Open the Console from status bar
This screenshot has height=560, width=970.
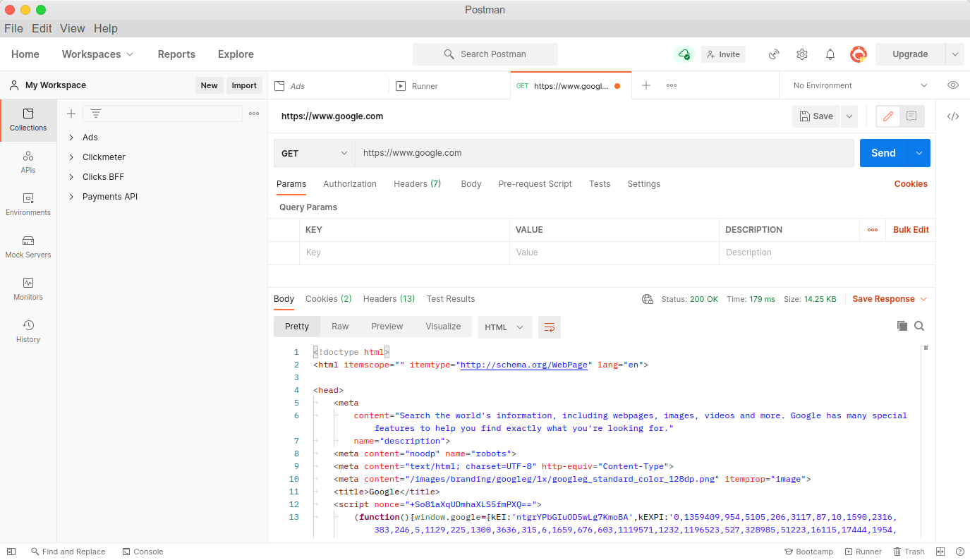(x=143, y=552)
